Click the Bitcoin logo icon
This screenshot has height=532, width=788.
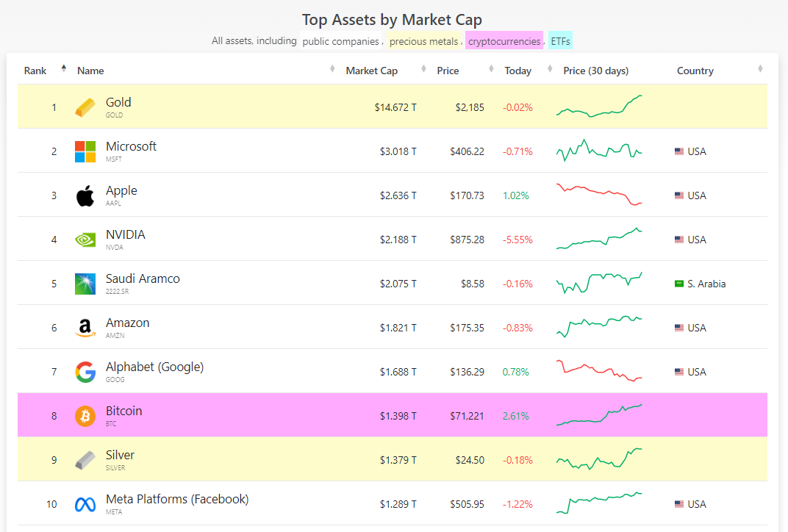coord(85,416)
